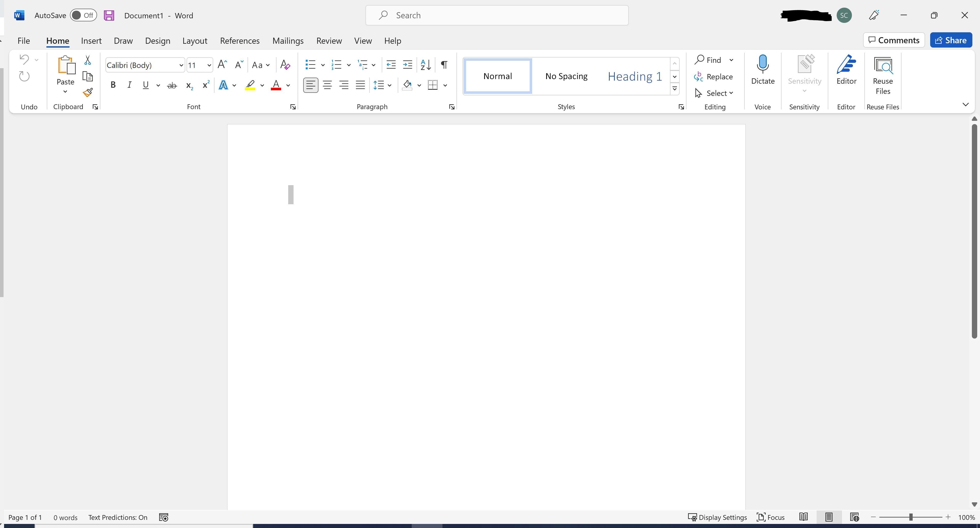Toggle Superscript formatting

coord(206,84)
